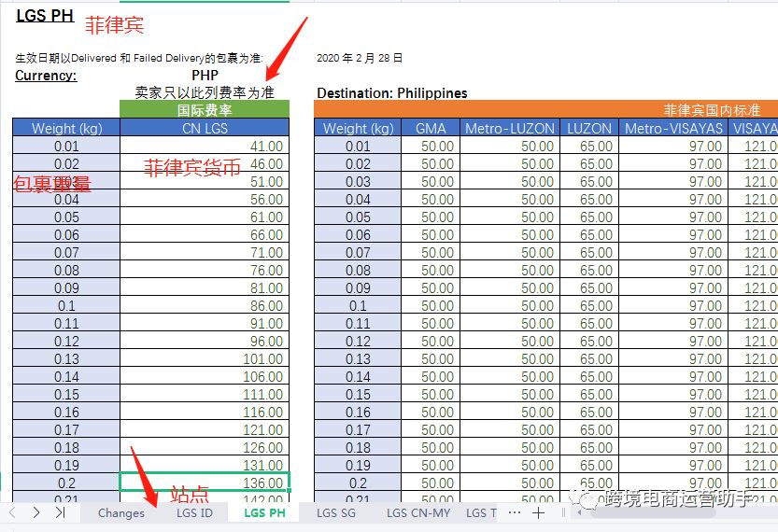Select the Weight (kg) header beside GMA
The width and height of the screenshot is (778, 532).
tap(358, 128)
